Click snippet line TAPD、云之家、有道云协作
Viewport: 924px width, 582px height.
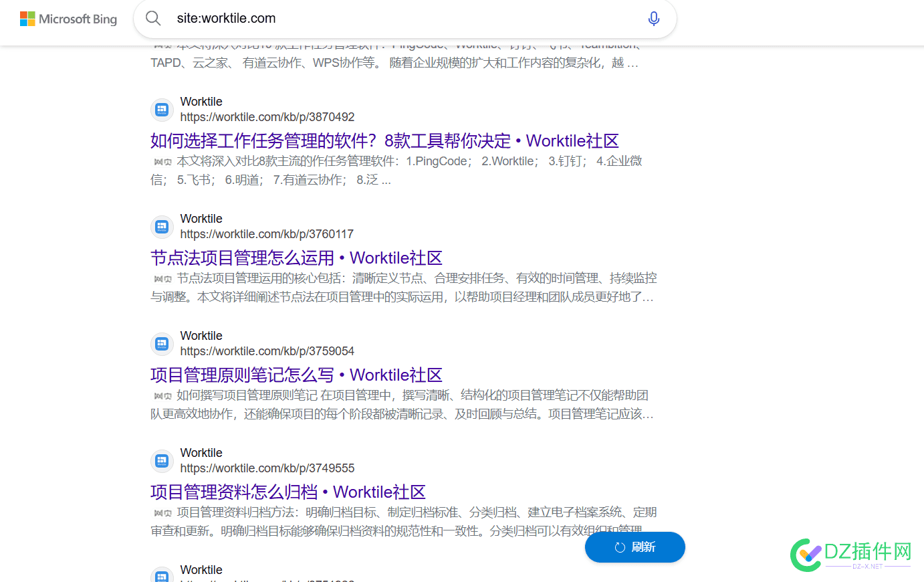click(x=394, y=63)
